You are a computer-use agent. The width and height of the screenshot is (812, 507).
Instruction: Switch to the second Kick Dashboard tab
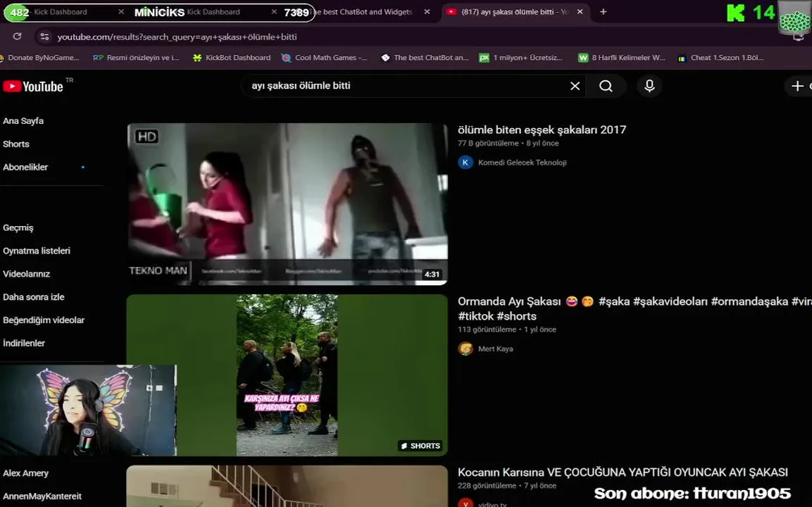(213, 11)
